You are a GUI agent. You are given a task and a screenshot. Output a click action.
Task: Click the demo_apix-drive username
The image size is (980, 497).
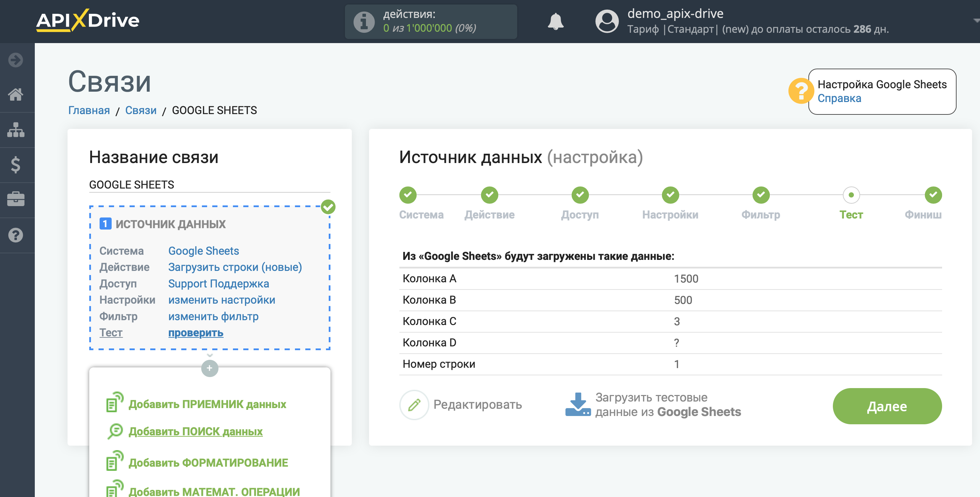[675, 13]
